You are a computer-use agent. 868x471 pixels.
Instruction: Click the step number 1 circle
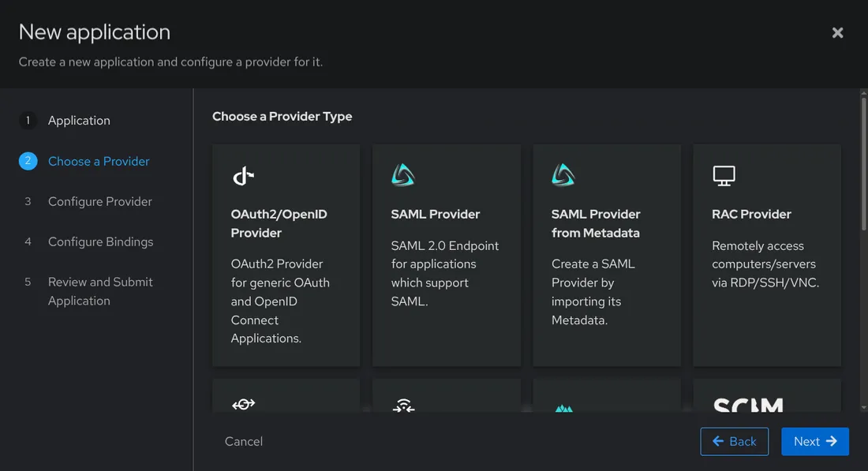[28, 121]
